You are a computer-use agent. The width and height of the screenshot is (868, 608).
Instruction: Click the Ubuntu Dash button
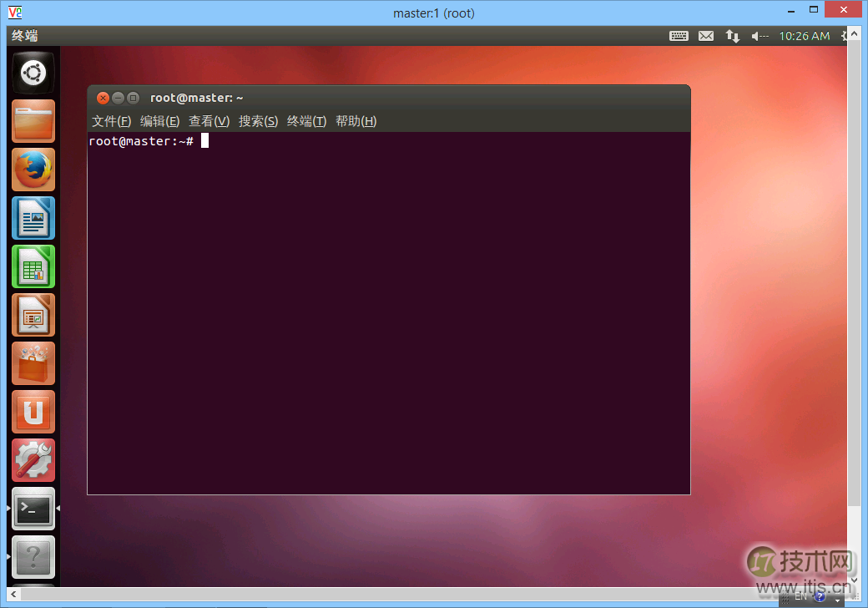pos(33,73)
